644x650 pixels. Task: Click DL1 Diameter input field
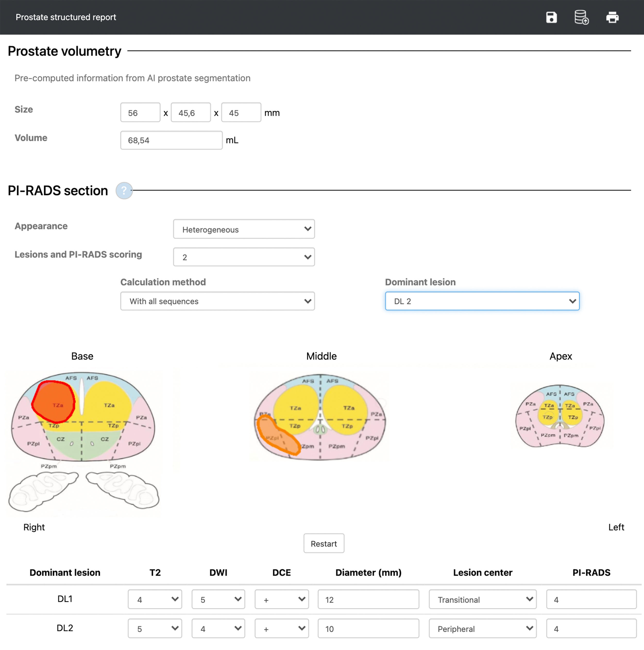tap(368, 599)
